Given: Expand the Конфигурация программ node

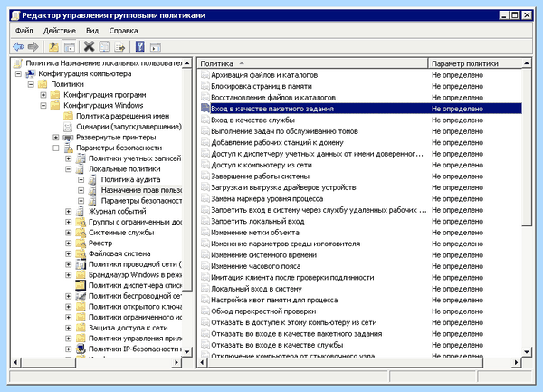Looking at the screenshot, I should pos(43,95).
